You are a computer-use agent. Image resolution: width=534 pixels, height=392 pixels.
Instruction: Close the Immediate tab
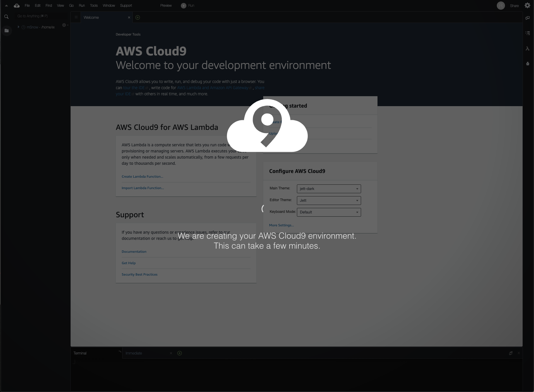pos(171,353)
